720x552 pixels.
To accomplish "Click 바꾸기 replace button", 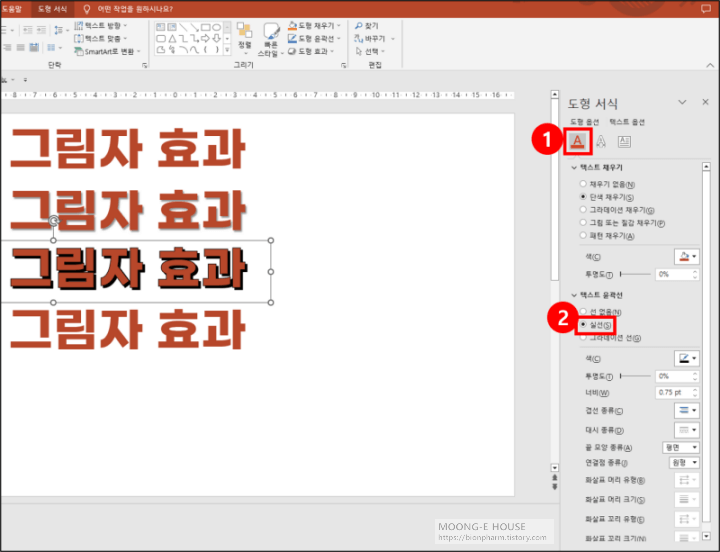I will pos(373,39).
